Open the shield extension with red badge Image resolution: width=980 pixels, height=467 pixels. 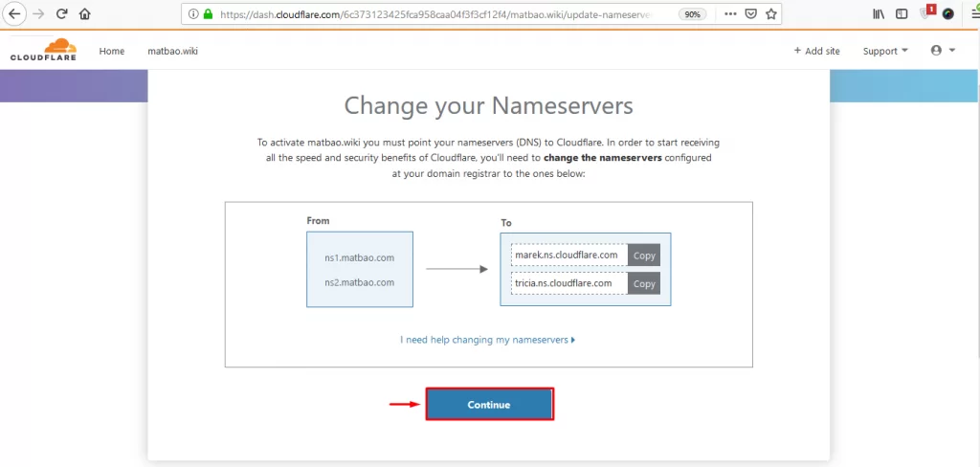(926, 12)
